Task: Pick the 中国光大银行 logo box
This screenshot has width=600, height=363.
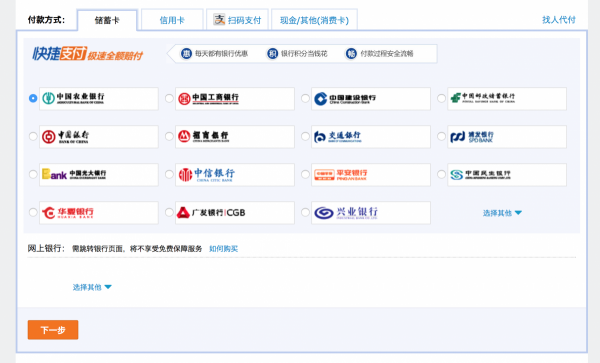Action: 99,175
